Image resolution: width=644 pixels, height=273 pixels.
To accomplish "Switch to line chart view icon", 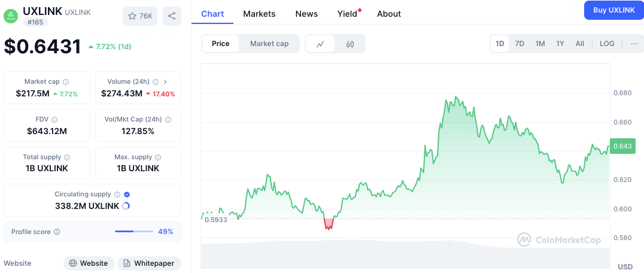I will 320,44.
